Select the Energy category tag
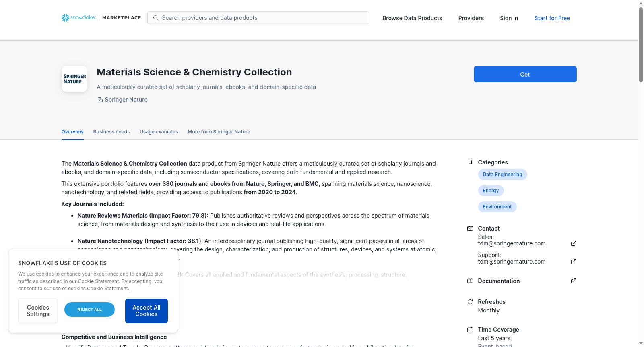 pos(491,191)
